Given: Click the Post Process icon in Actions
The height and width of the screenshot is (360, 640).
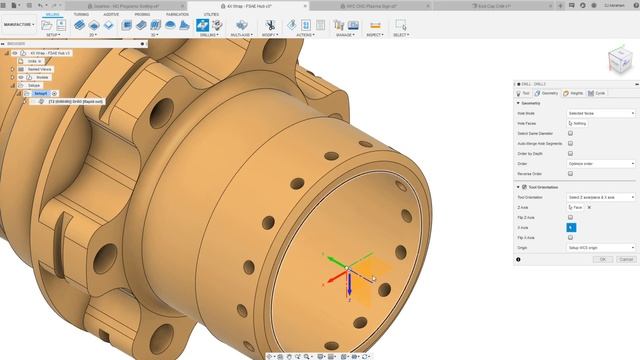Looking at the screenshot, I should (x=306, y=25).
